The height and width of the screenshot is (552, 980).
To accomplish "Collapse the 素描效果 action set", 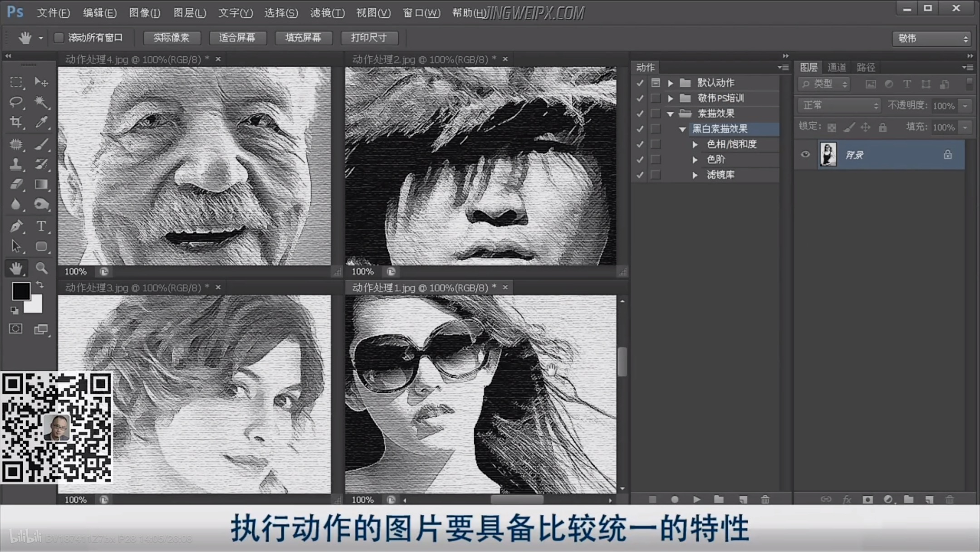I will click(x=671, y=114).
